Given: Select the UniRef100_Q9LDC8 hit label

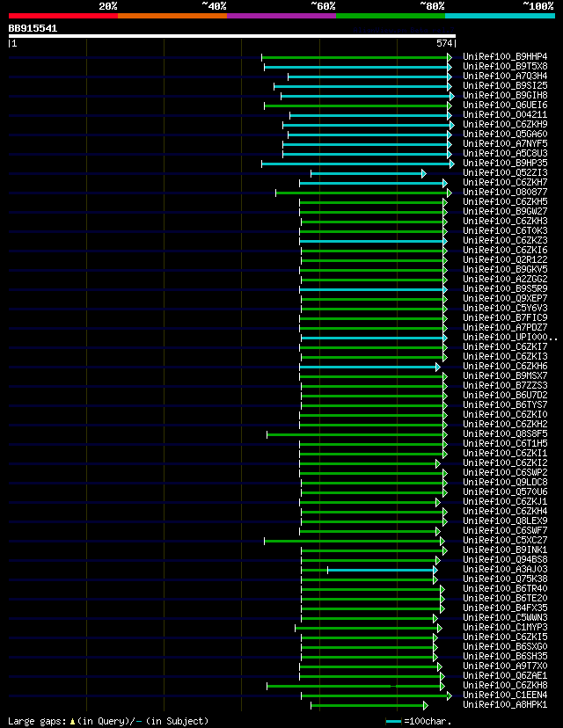Looking at the screenshot, I should [x=505, y=483].
